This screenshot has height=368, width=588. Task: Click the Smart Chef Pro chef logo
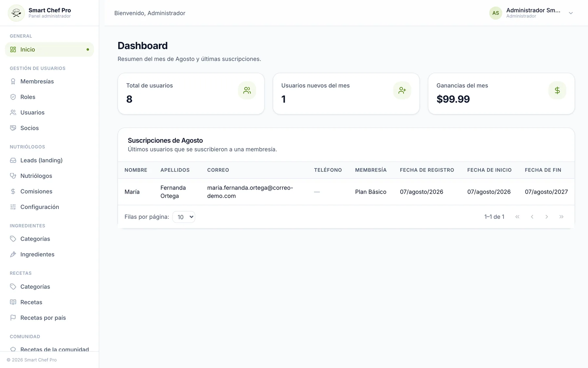[16, 13]
